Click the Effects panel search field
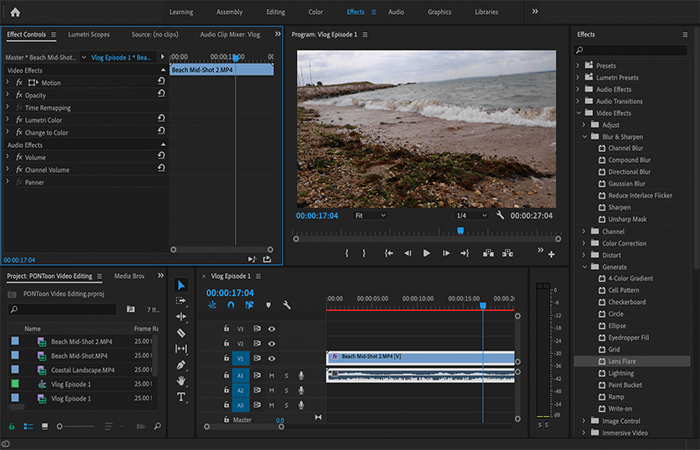 coord(631,50)
